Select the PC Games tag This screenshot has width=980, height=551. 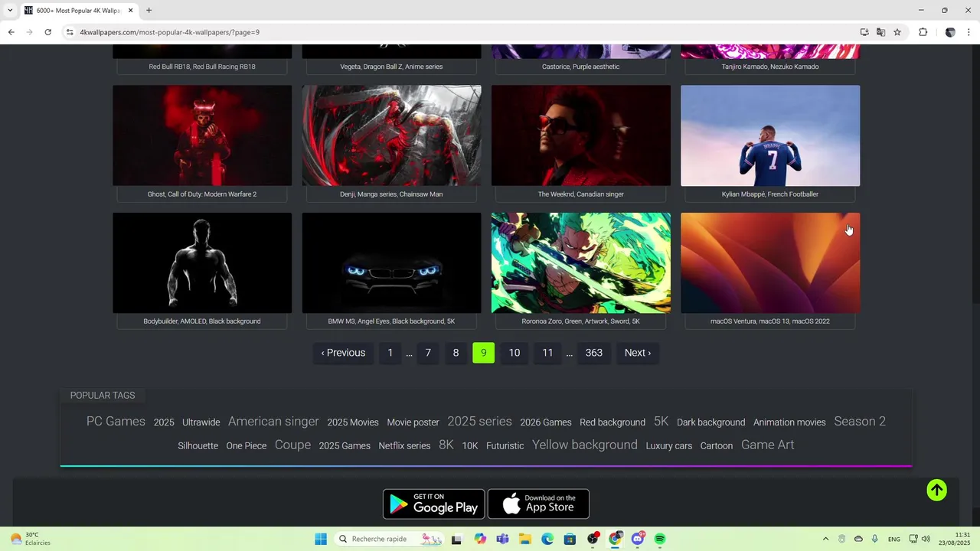116,422
